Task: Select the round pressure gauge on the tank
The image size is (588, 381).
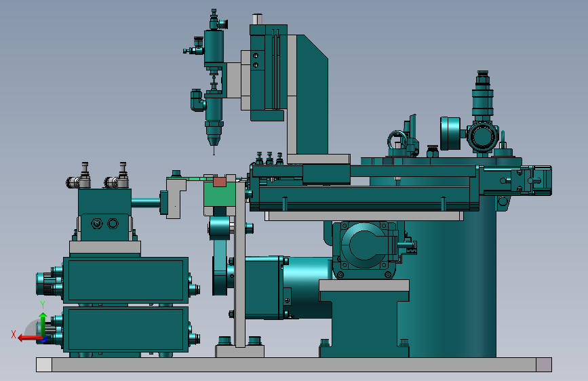Action: click(x=450, y=134)
